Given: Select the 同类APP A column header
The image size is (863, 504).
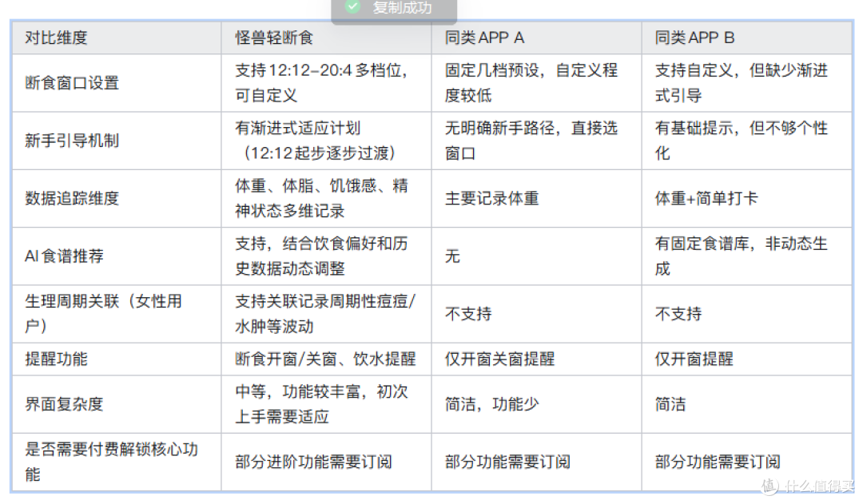Looking at the screenshot, I should pos(537,38).
